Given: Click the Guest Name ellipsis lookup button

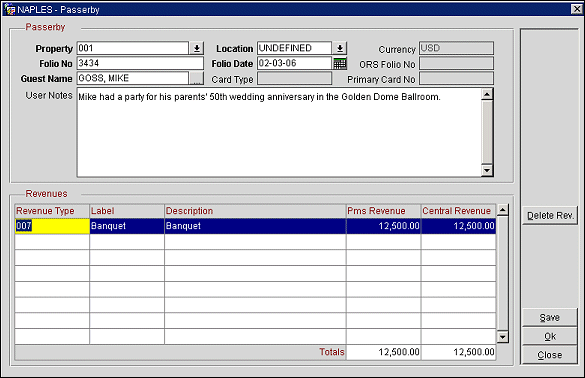Looking at the screenshot, I should coord(196,78).
